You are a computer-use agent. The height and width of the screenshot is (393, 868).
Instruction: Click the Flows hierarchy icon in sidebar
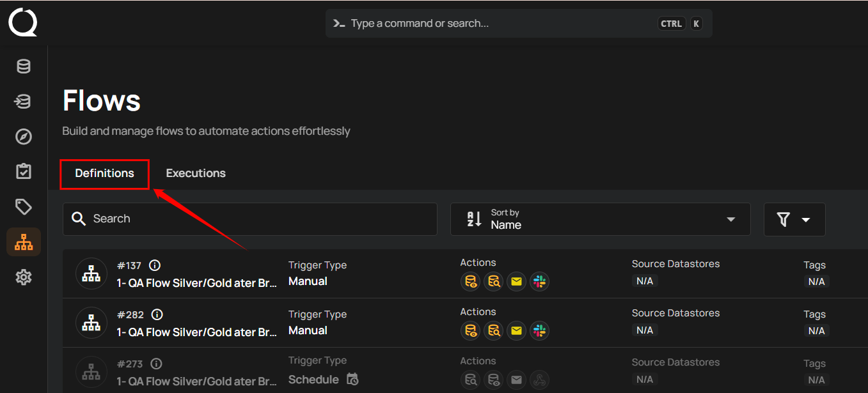[x=24, y=242]
